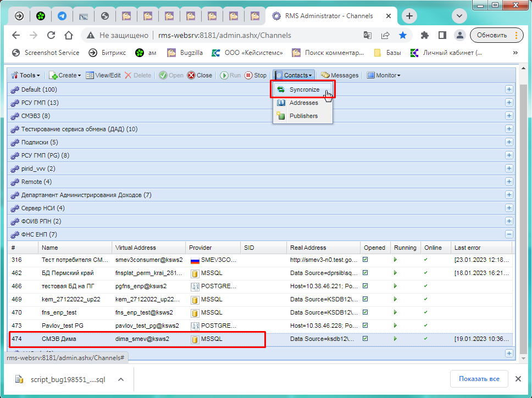532x398 pixels.
Task: Open the Tools dropdown menu
Action: [25, 75]
